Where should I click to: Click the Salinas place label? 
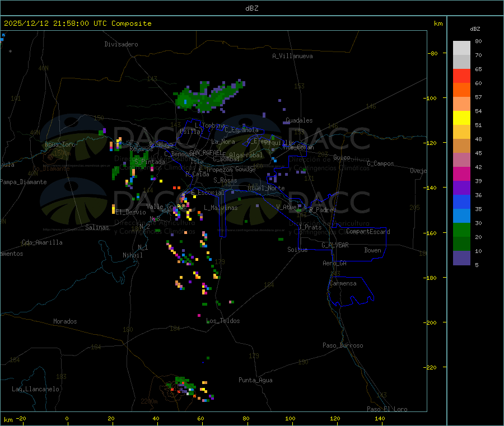tap(97, 227)
